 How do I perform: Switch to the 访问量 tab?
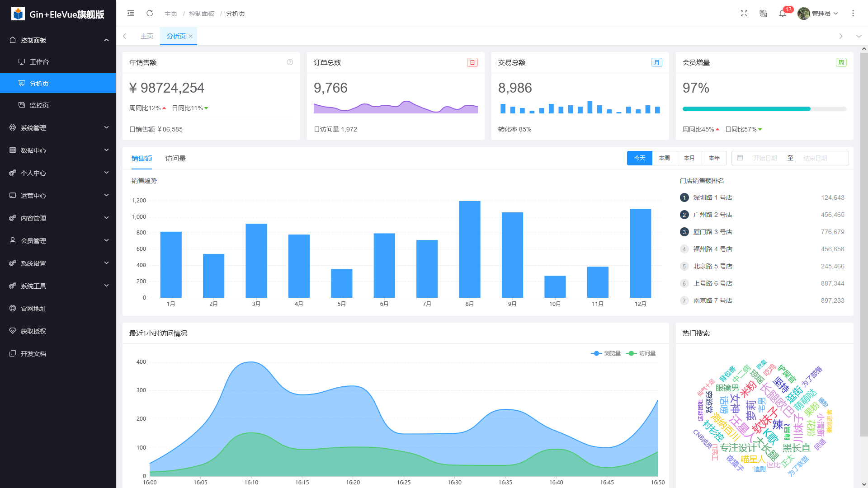175,159
